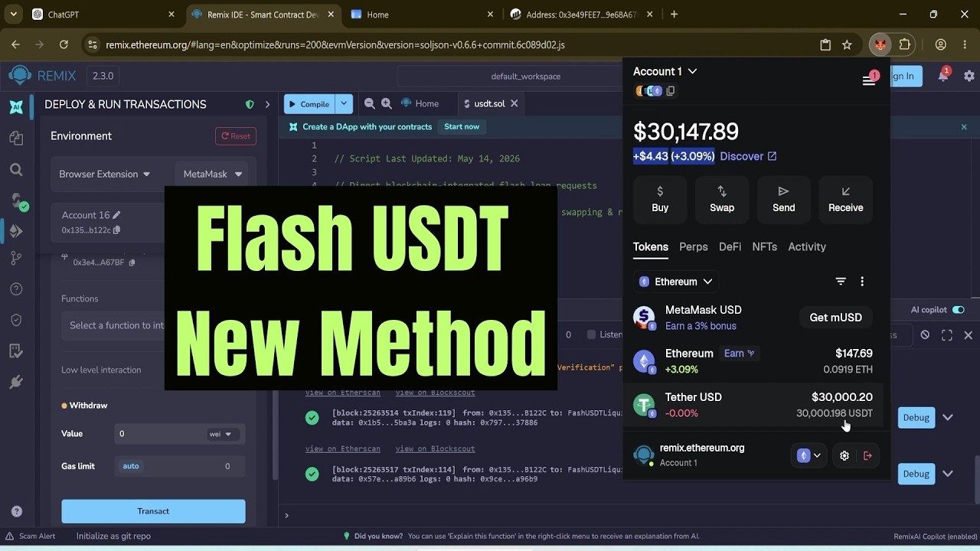Zoom out the editor font

(x=370, y=103)
